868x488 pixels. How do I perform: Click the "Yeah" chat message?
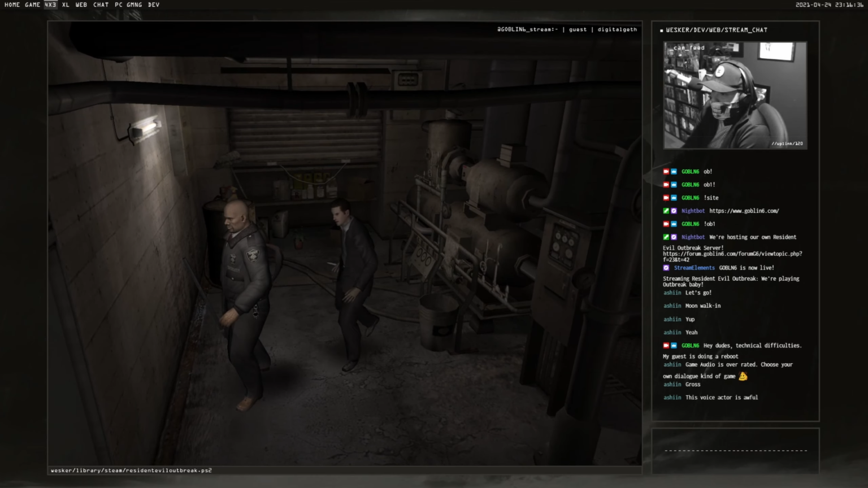click(692, 333)
